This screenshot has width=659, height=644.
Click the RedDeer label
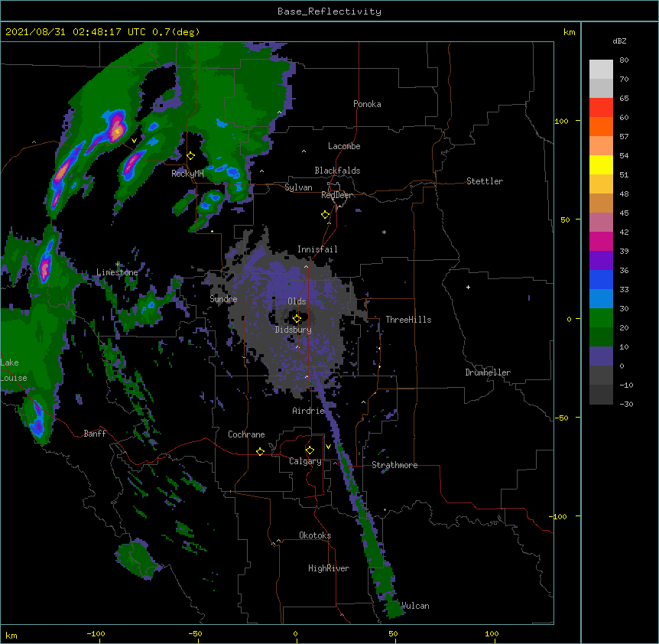pos(336,195)
